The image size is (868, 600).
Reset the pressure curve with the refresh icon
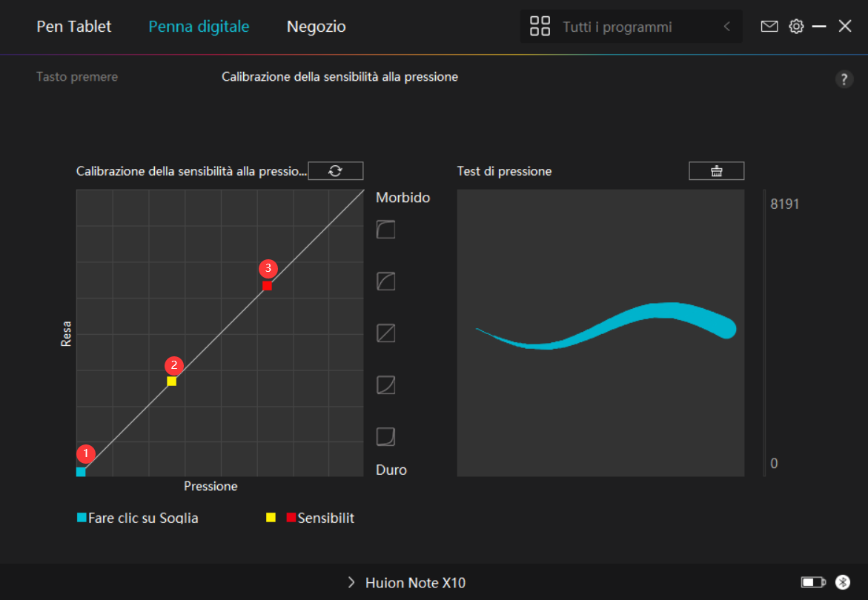point(335,171)
